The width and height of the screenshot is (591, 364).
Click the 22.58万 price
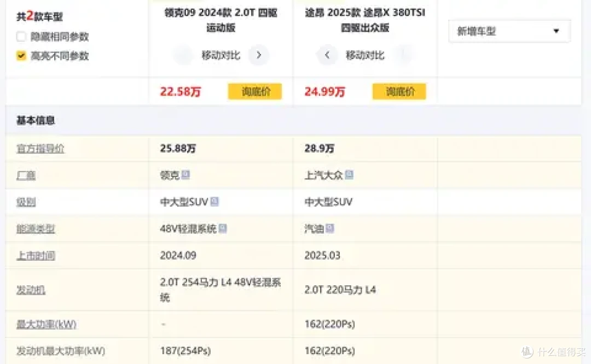point(181,91)
